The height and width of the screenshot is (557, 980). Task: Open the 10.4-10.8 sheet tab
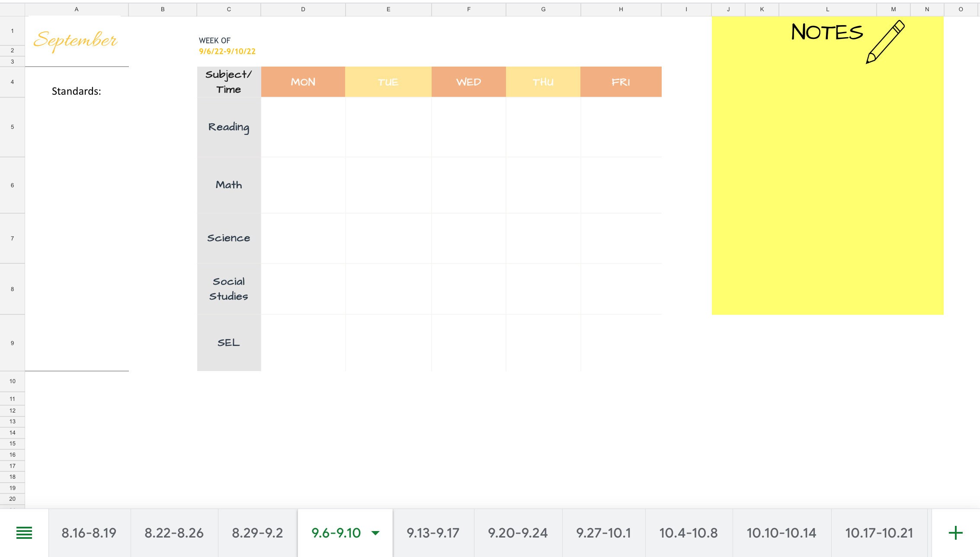pyautogui.click(x=688, y=533)
